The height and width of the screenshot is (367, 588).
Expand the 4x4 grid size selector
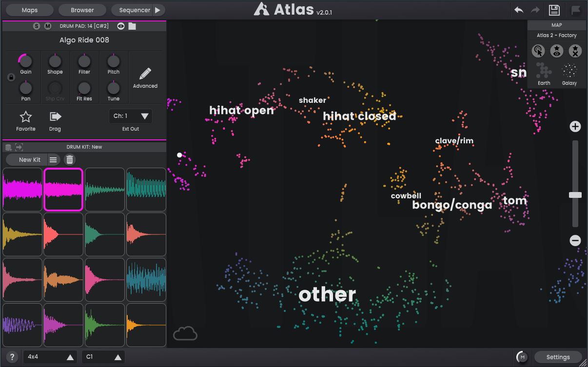pyautogui.click(x=50, y=357)
